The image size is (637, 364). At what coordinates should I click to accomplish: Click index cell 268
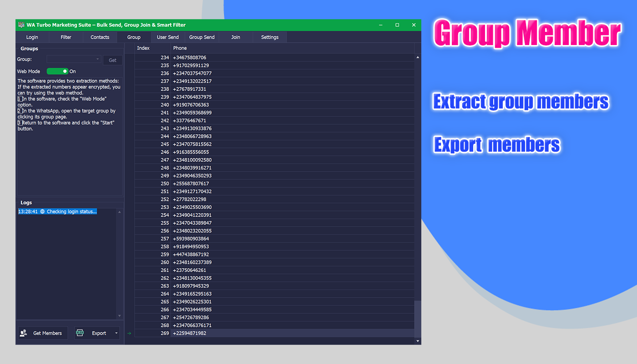(x=152, y=325)
